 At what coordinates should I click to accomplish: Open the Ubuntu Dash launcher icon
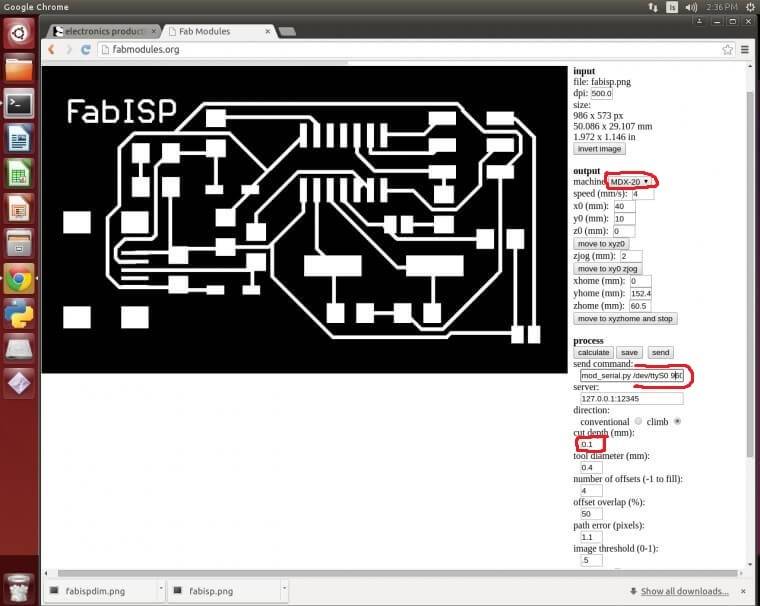19,33
